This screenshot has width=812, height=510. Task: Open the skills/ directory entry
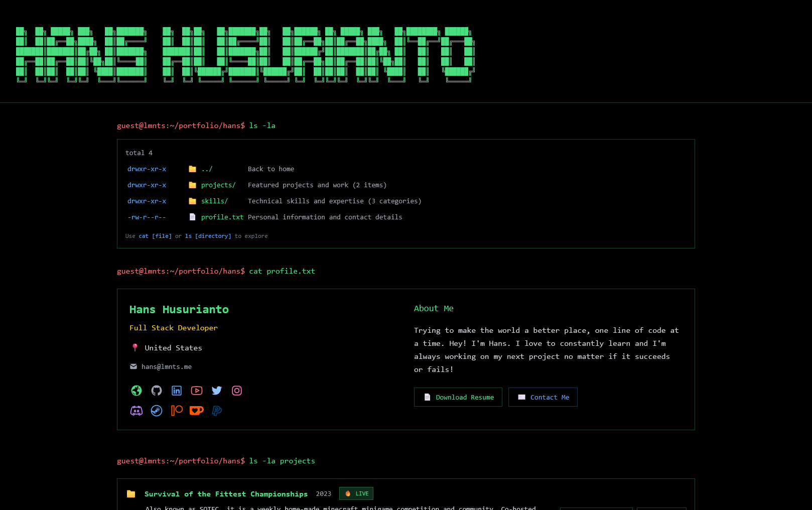pos(214,201)
